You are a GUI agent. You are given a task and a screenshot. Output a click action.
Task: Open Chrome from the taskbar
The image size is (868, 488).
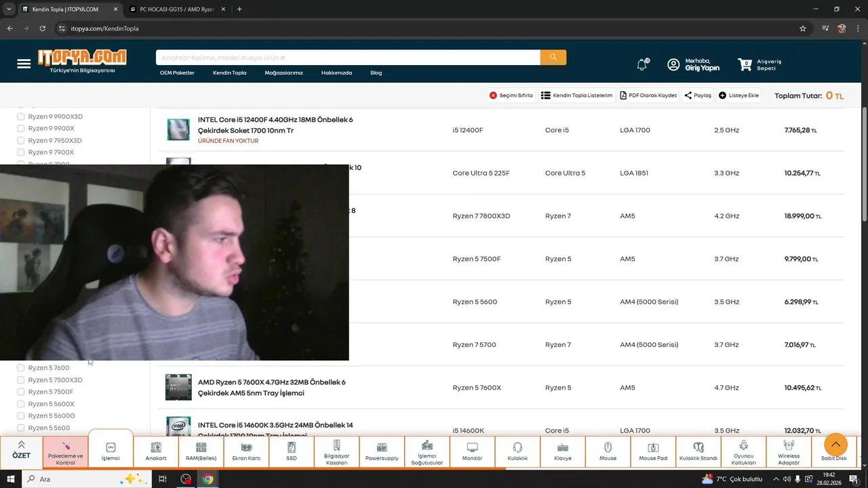pyautogui.click(x=208, y=479)
